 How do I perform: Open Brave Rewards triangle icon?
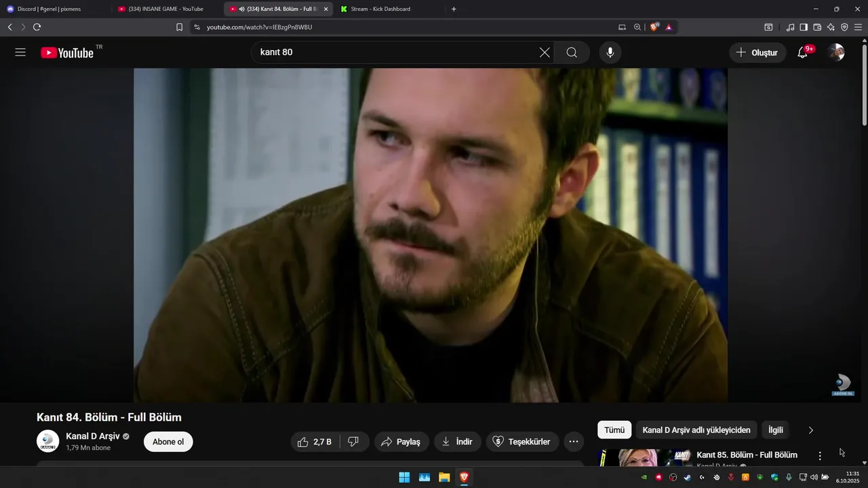coord(669,27)
